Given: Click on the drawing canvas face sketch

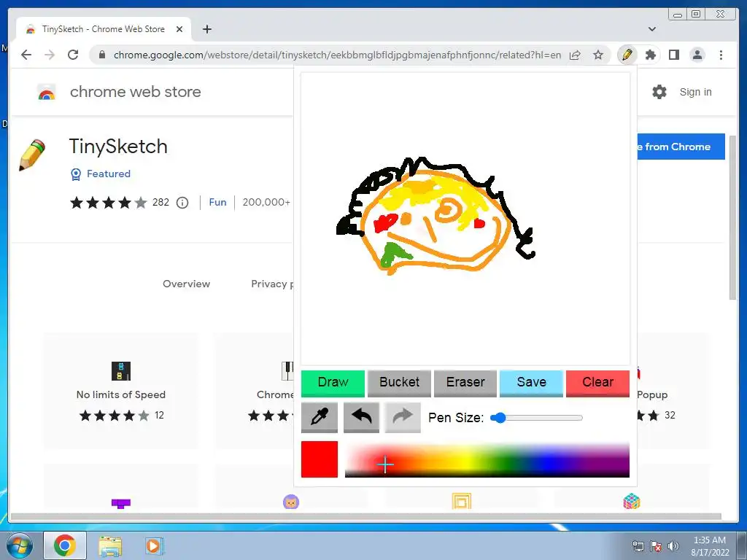Looking at the screenshot, I should [436, 217].
